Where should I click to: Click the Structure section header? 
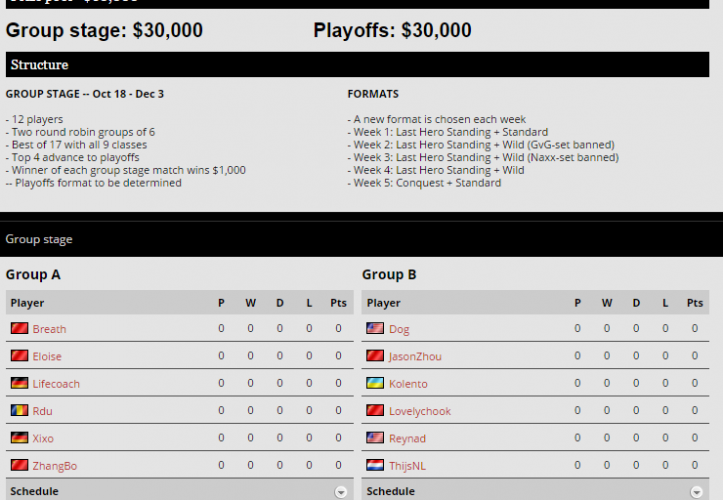click(40, 65)
